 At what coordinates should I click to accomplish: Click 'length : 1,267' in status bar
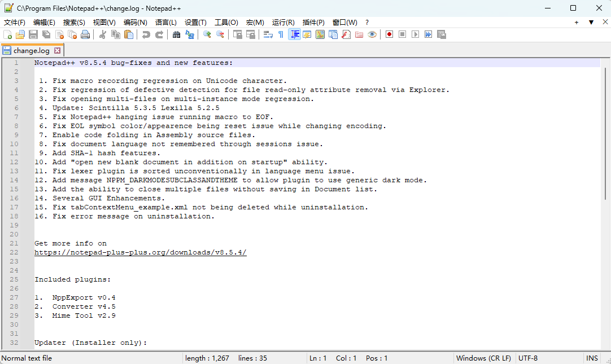pyautogui.click(x=207, y=358)
